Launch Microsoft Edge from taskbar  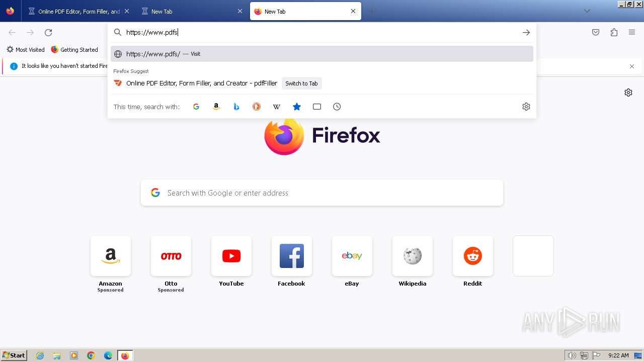point(108,355)
